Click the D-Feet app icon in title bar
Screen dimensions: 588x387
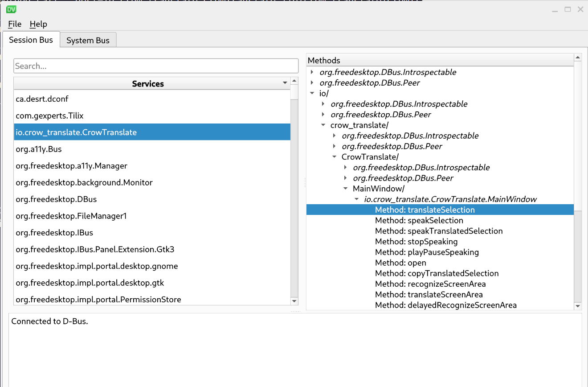click(x=12, y=8)
